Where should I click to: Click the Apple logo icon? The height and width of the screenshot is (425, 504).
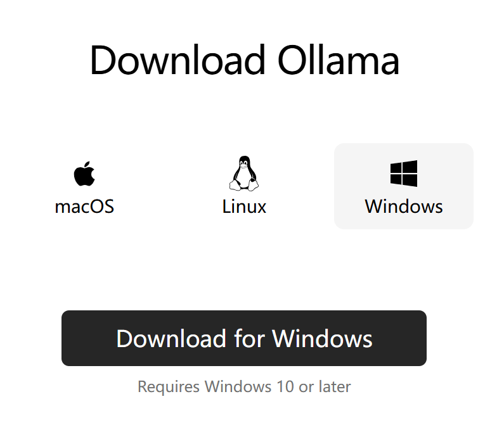click(x=84, y=174)
